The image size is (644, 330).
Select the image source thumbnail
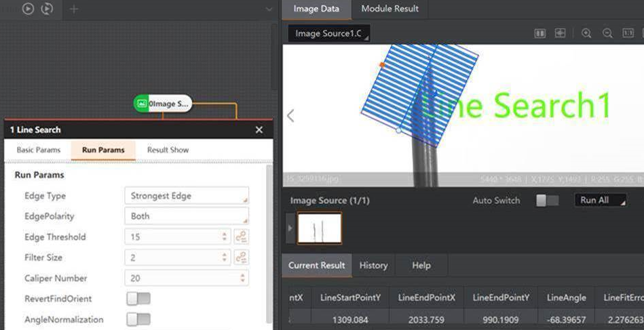(x=320, y=228)
